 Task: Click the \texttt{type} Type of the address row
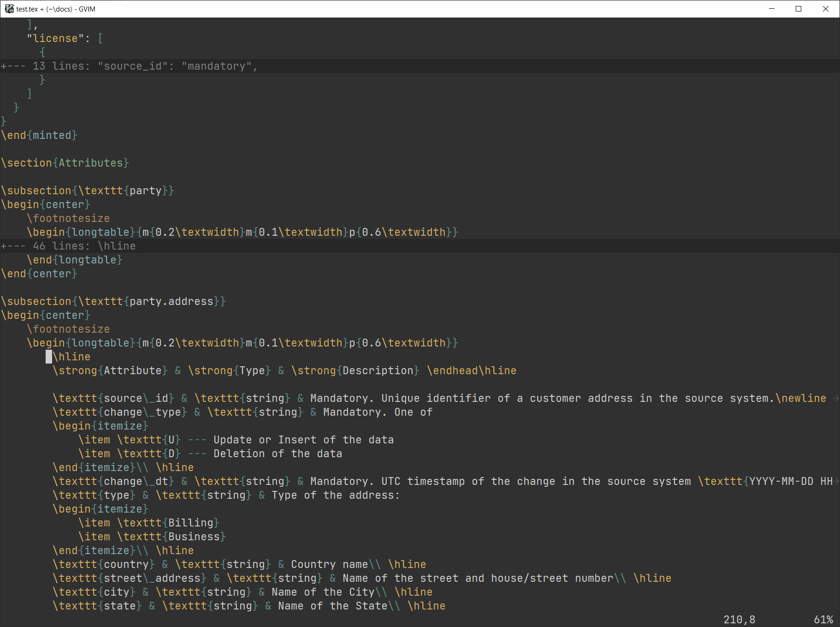tap(226, 495)
